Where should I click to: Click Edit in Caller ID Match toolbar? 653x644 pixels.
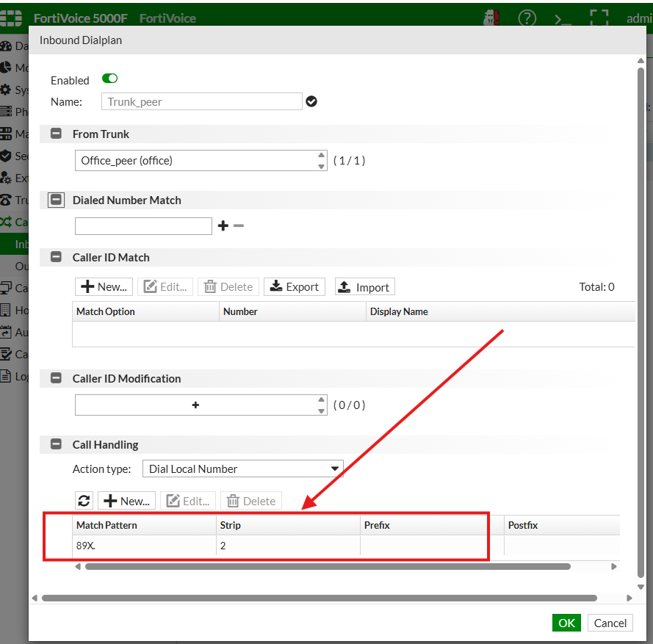click(165, 287)
